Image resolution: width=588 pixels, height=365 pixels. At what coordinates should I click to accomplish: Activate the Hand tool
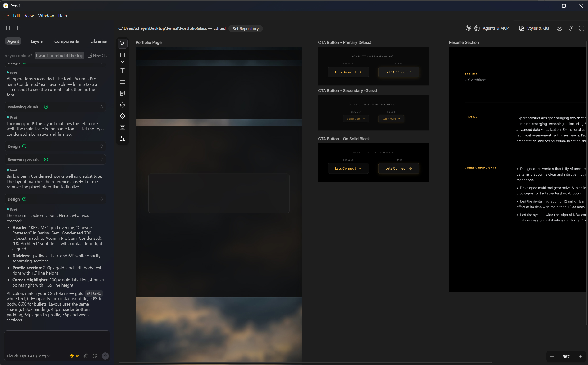[x=123, y=104]
